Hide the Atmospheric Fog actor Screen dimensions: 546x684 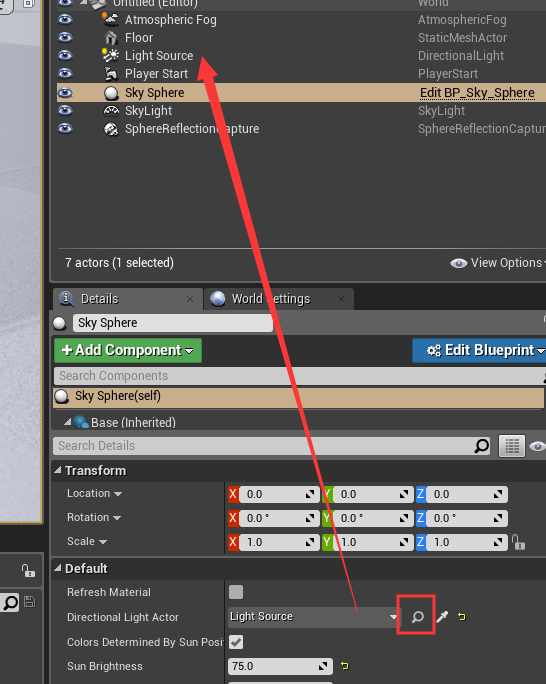click(x=65, y=20)
